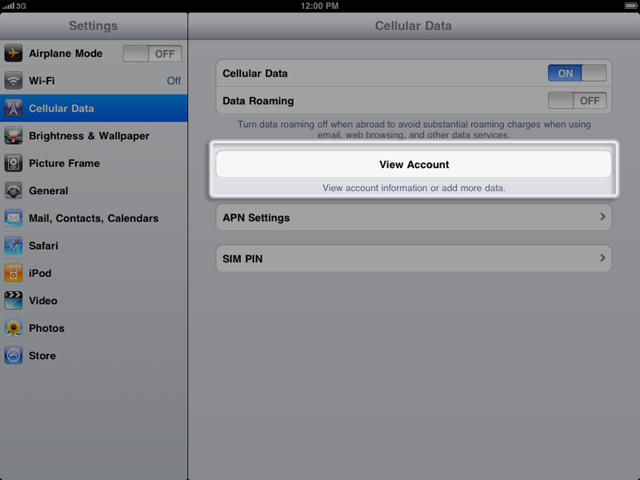Open the APN Settings row

[x=413, y=217]
